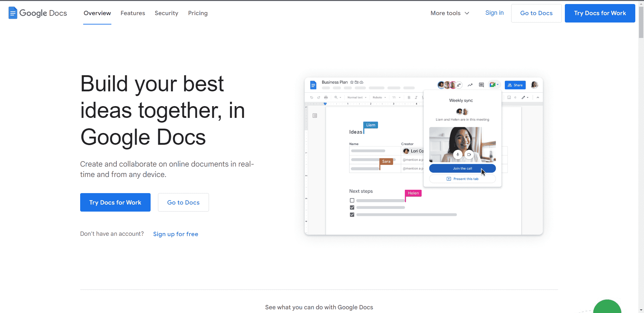Viewport: 644px width, 313px height.
Task: Click Docs file icon in Business Plan illustration
Action: 313,85
